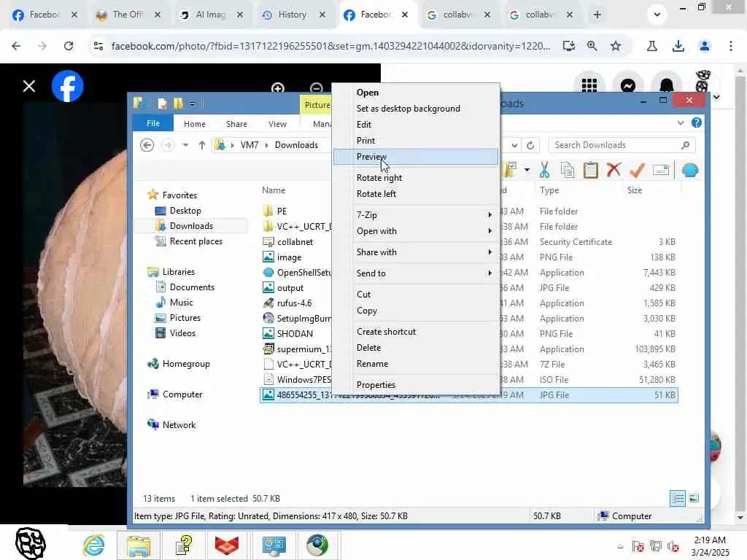Click the Copy toolbar icon in Explorer
This screenshot has width=747, height=560.
(567, 170)
